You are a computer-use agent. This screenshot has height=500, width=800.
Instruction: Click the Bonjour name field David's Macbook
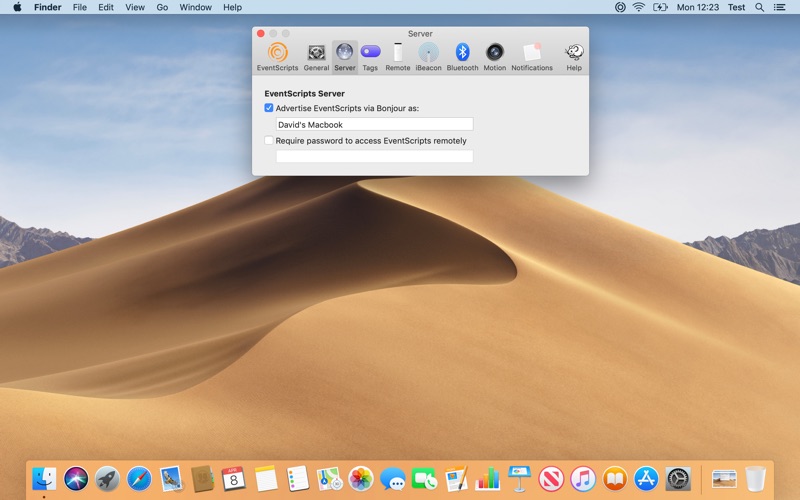374,125
